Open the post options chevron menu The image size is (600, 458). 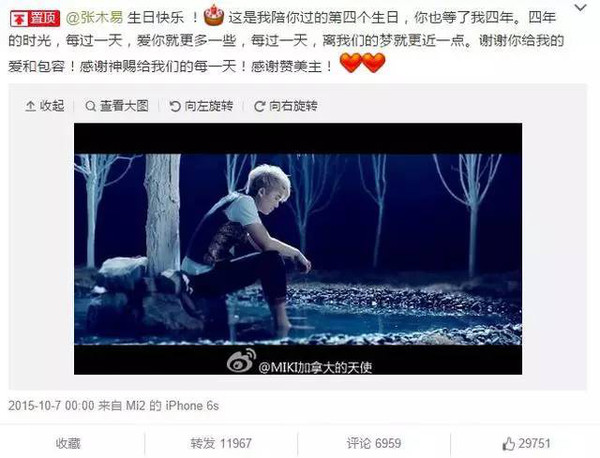click(x=581, y=8)
